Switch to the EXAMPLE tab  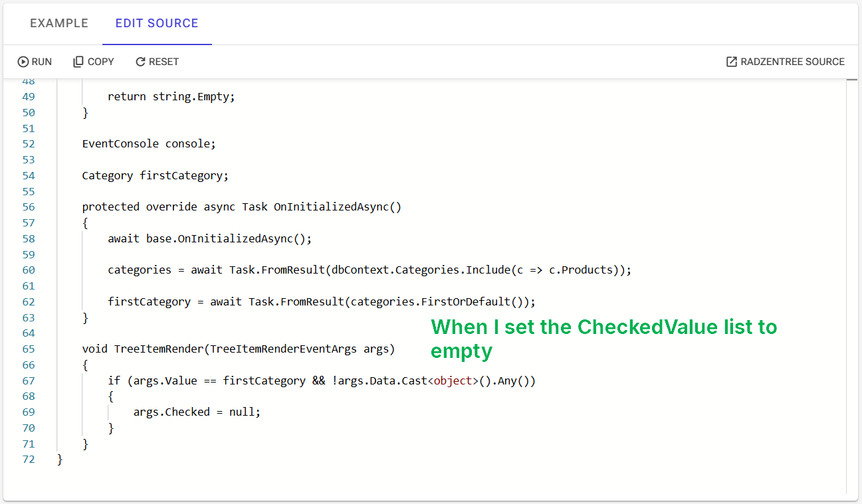[x=58, y=23]
